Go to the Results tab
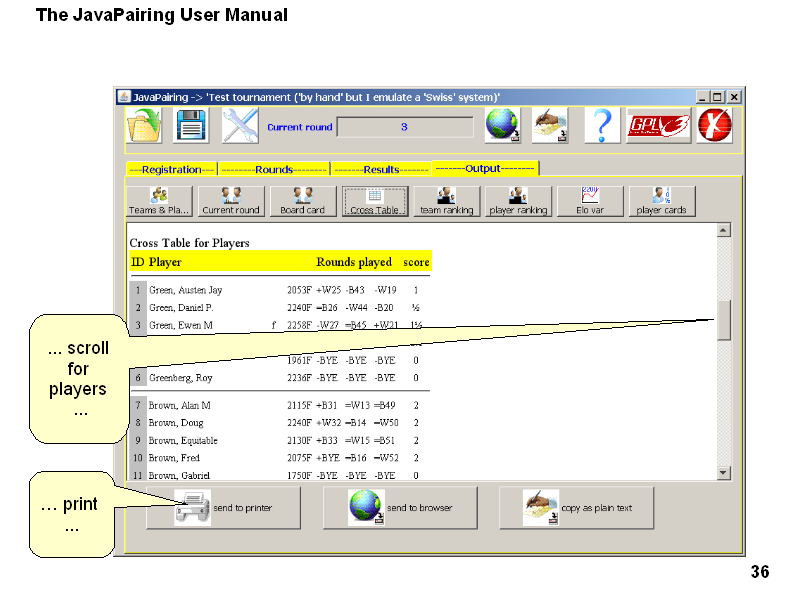The height and width of the screenshot is (600, 800). pos(380,170)
